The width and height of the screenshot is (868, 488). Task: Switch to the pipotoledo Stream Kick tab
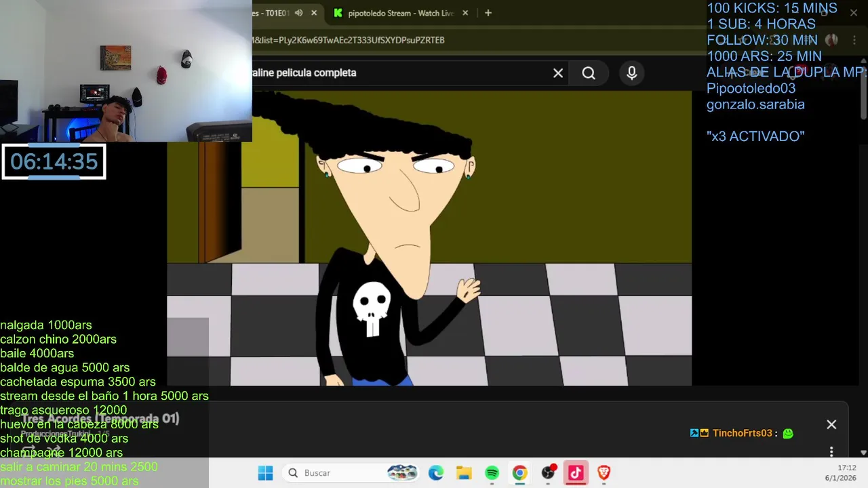[400, 13]
